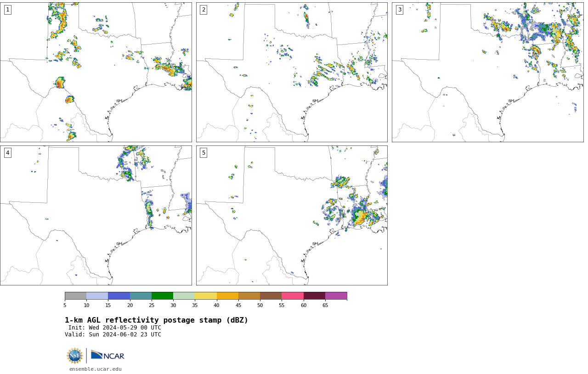The image size is (588, 374).
Task: Open ensemble member 3 reflectivity map
Action: coord(487,72)
